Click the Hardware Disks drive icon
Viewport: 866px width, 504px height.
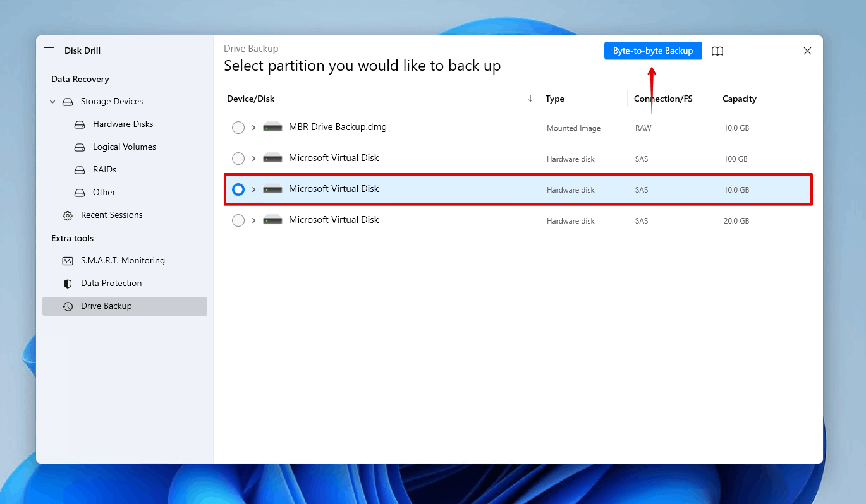pos(80,124)
